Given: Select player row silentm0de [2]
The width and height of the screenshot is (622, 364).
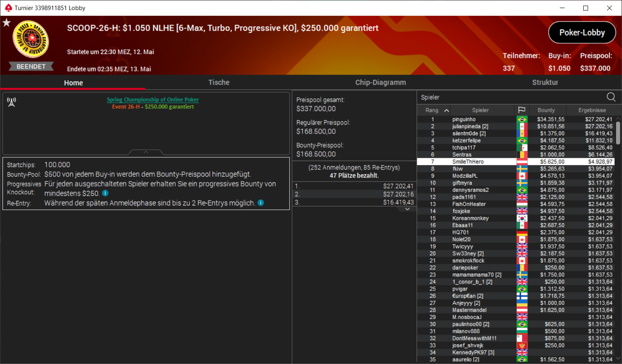Looking at the screenshot, I should click(x=515, y=134).
